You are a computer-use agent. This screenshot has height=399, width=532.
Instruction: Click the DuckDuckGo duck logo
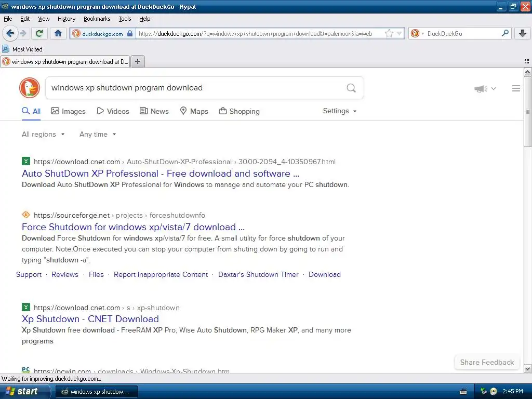click(30, 88)
